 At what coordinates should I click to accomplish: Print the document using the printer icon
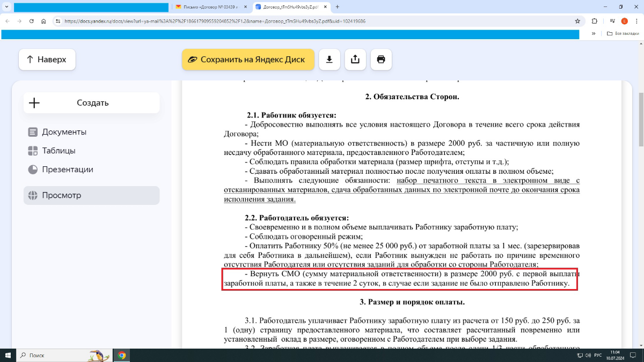coord(381,60)
